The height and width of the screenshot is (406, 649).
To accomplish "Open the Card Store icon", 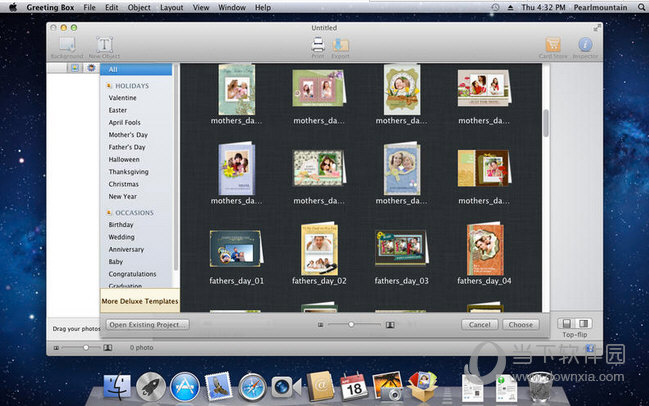I will 553,44.
